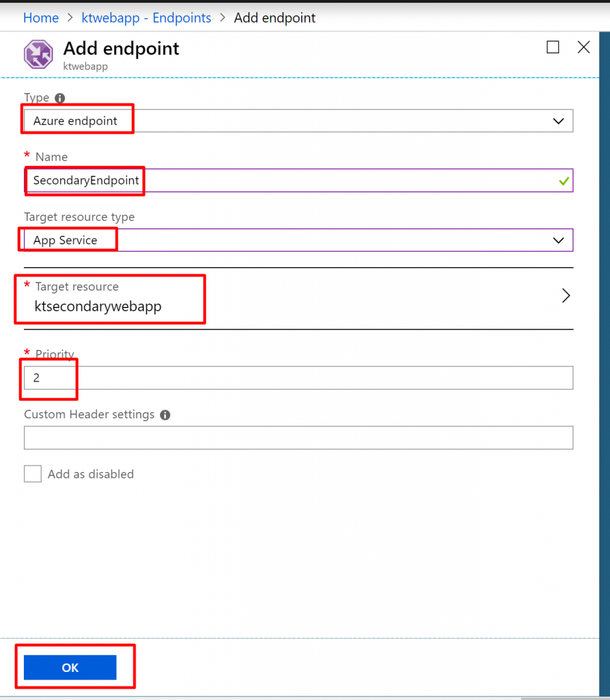Open Target resource ktsecondarywebapp selector
The width and height of the screenshot is (610, 700).
(x=299, y=298)
